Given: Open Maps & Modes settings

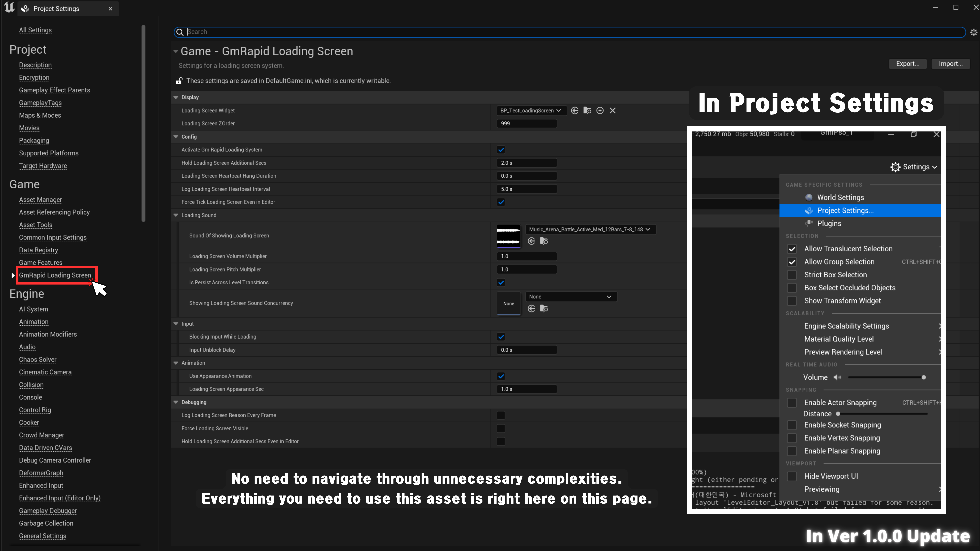Looking at the screenshot, I should tap(40, 115).
